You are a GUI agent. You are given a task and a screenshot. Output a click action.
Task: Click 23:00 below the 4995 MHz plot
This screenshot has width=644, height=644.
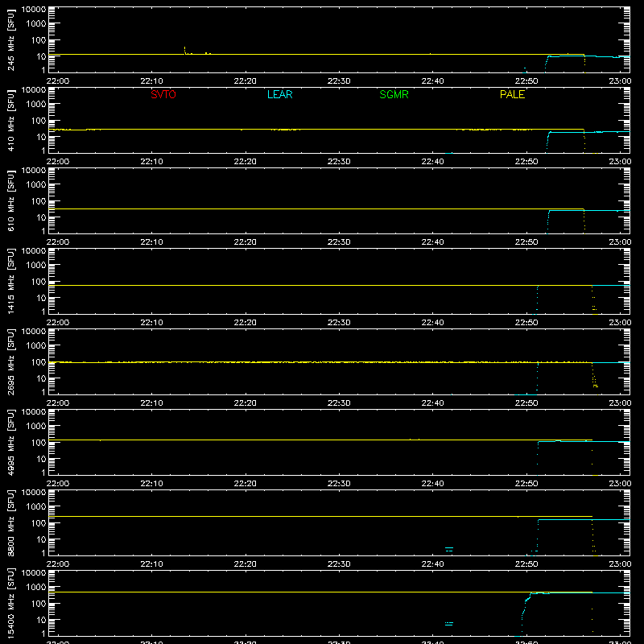pos(620,484)
